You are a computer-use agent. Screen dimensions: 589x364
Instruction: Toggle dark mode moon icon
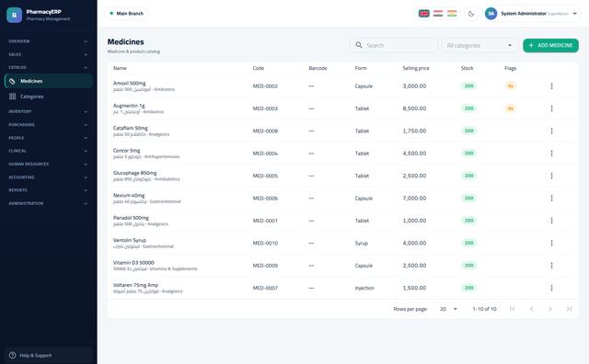pos(471,14)
